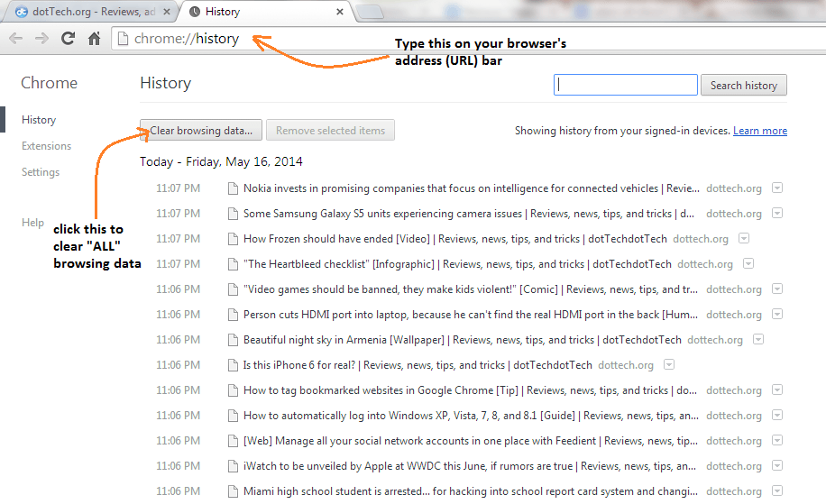This screenshot has height=504, width=826.
Task: Open Extensions in Chrome sidebar
Action: [x=46, y=146]
